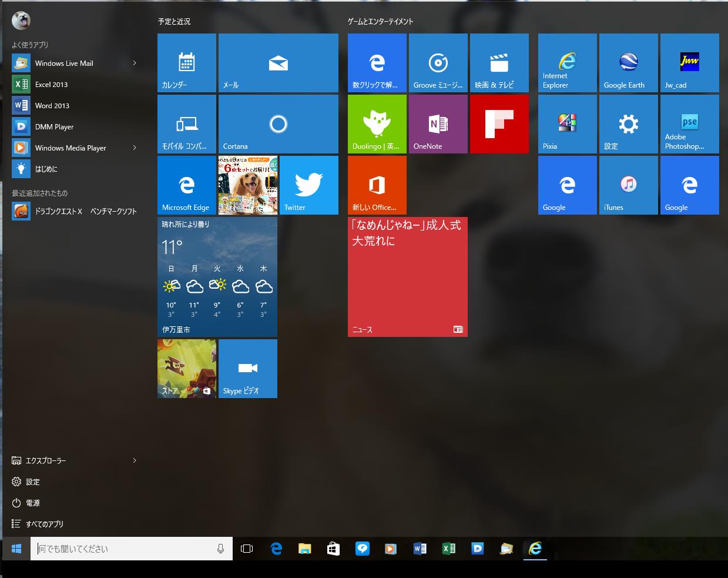Open Task View on taskbar
Screen dimensions: 728x578
click(x=247, y=549)
